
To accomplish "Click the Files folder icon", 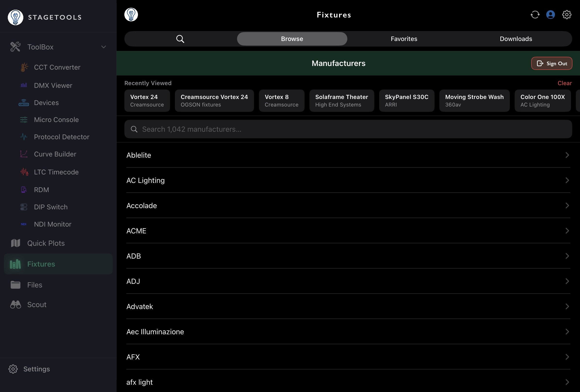I will tap(16, 285).
